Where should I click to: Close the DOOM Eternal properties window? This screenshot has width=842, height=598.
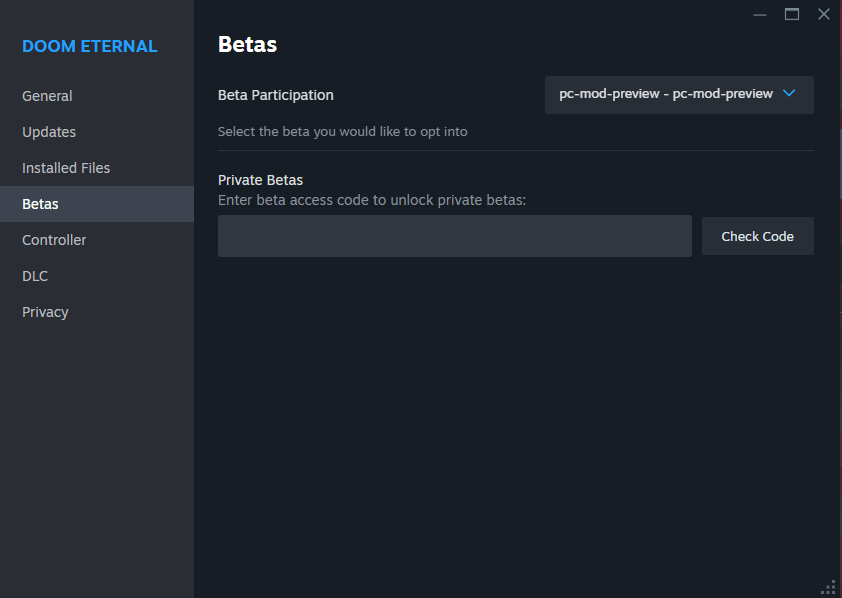tap(824, 14)
